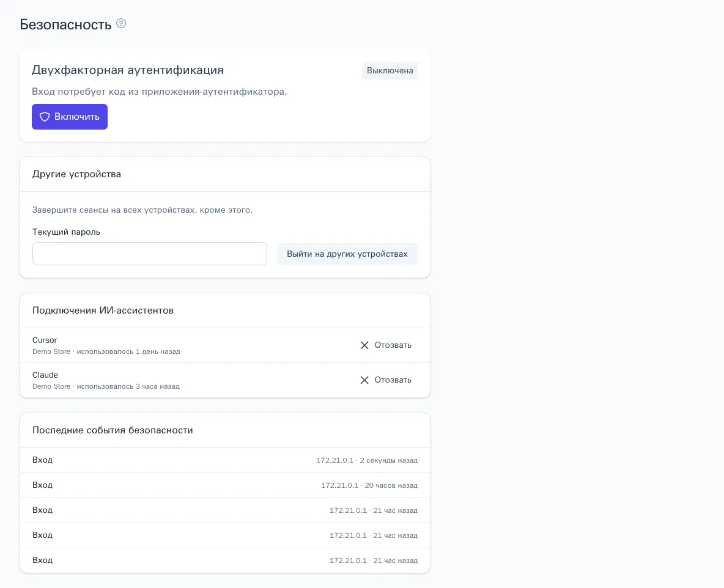Viewport: 724px width, 588px height.
Task: Click the text использовалось 1 день назад
Action: pos(128,351)
